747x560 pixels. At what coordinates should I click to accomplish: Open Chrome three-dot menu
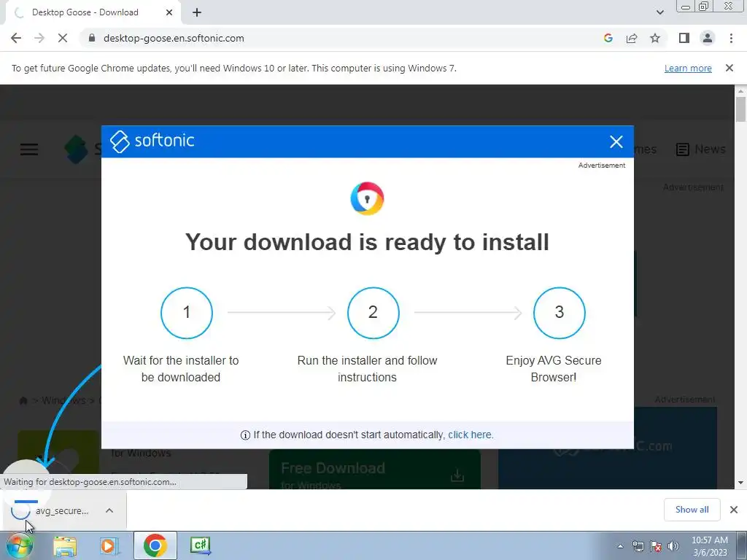click(x=731, y=38)
